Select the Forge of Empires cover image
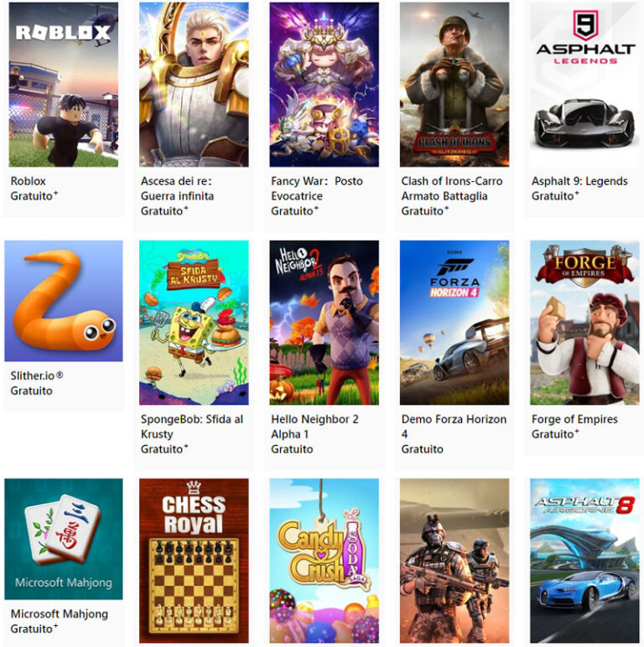Screen dimensions: 644x647 [584, 323]
